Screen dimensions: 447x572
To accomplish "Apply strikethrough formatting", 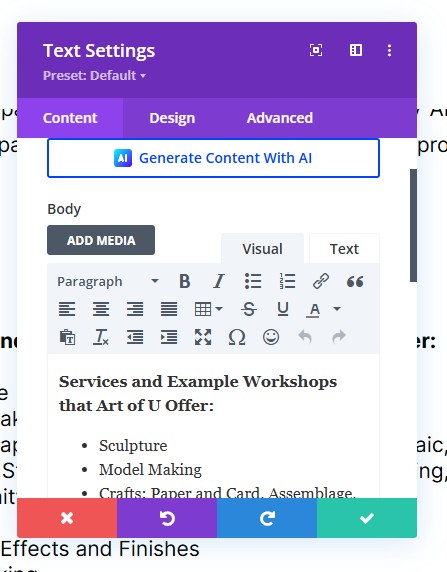I will (249, 309).
